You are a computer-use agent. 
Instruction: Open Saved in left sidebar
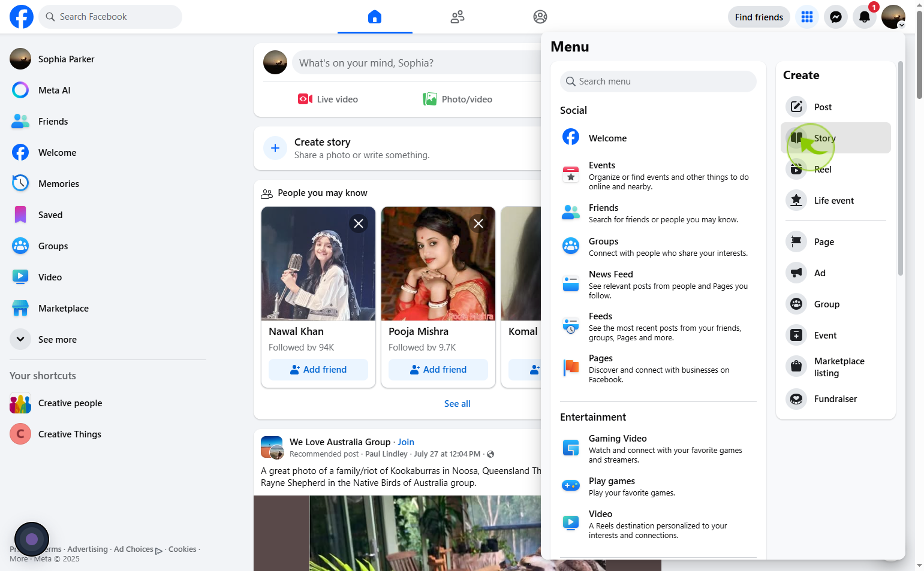click(x=108, y=215)
